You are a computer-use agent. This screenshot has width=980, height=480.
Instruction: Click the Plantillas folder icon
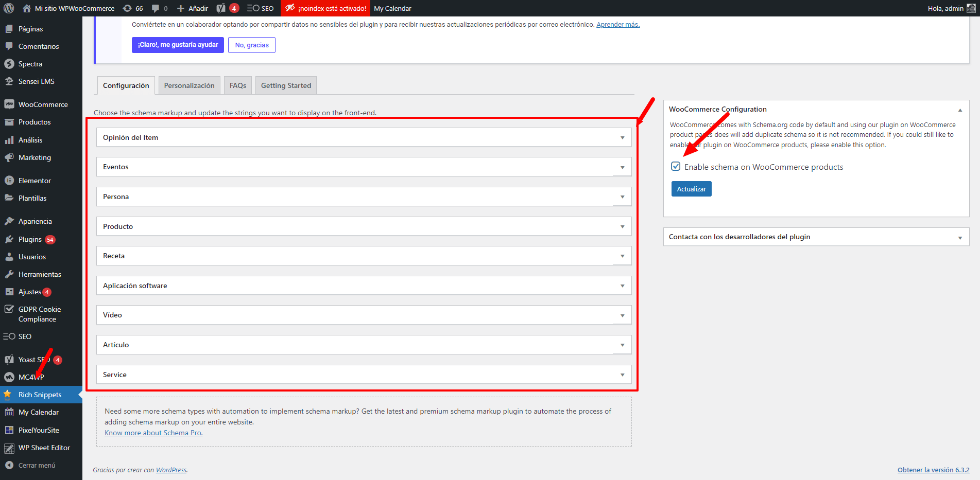click(x=9, y=198)
